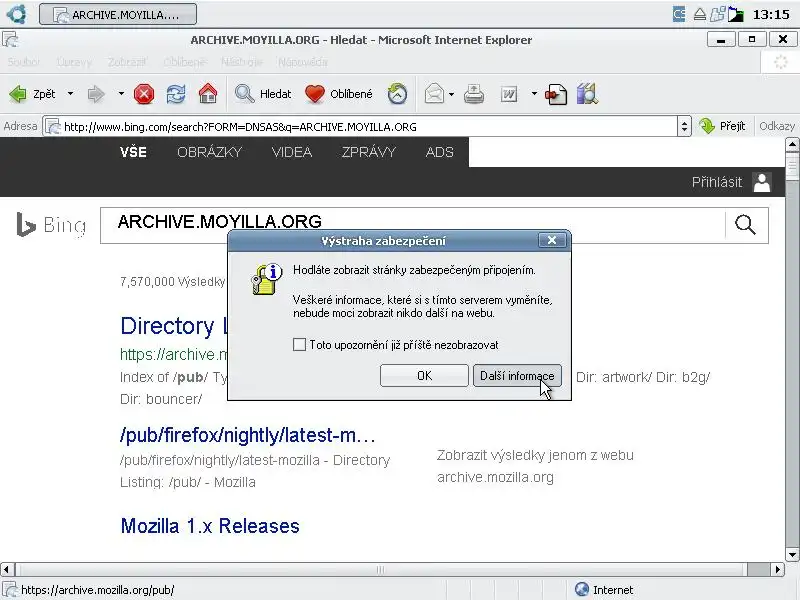Click the horizontal scrollbar right arrow
The height and width of the screenshot is (600, 800).
pos(778,569)
